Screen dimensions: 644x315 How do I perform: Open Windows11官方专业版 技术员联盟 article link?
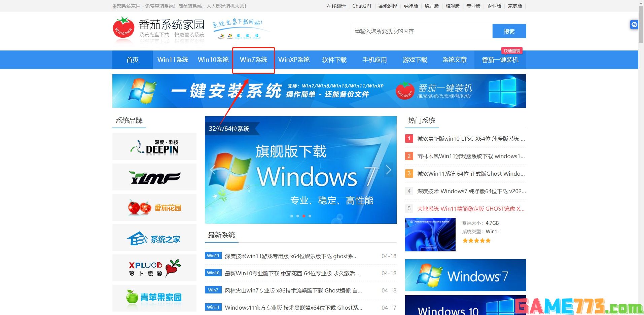pyautogui.click(x=294, y=308)
